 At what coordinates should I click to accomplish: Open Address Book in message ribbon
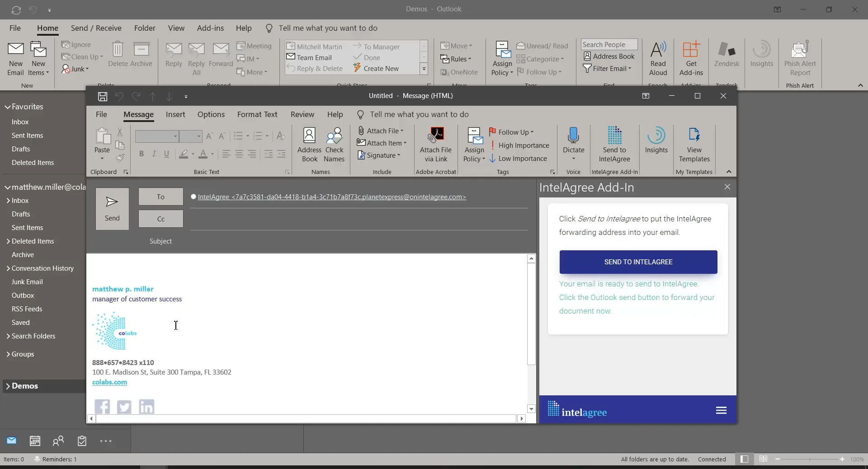(x=309, y=145)
